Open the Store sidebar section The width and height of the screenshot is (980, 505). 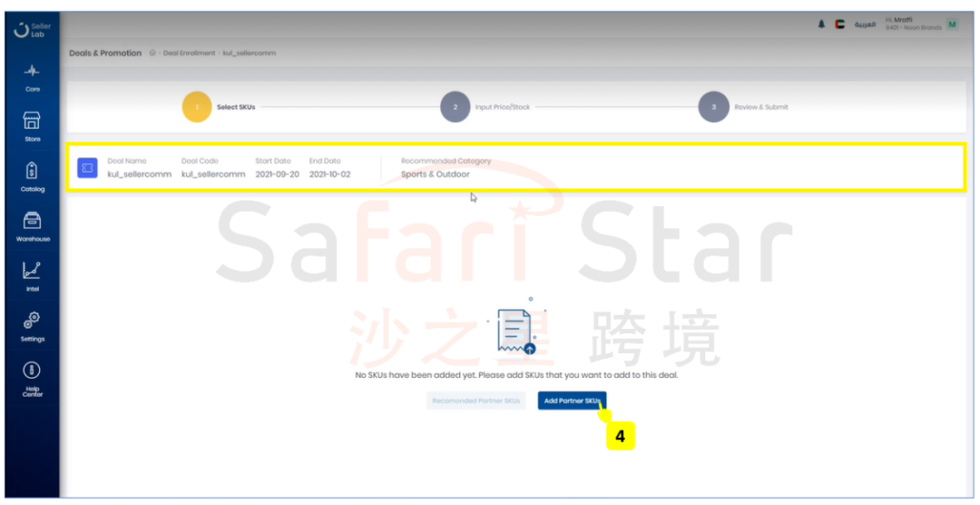33,127
